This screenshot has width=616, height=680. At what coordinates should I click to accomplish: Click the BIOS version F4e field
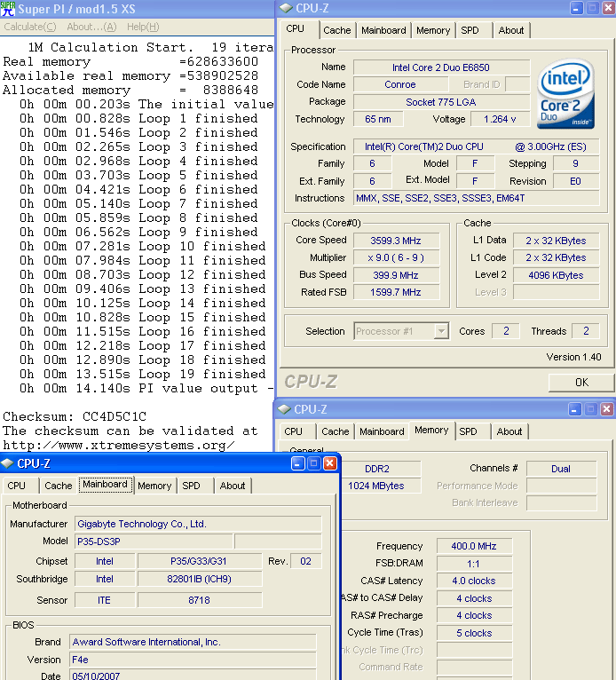(x=193, y=660)
